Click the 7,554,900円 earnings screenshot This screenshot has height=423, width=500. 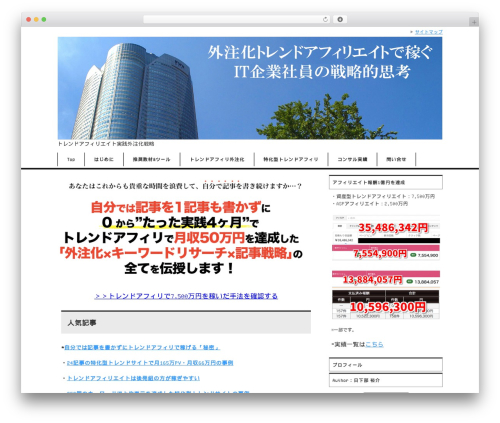[x=386, y=253]
